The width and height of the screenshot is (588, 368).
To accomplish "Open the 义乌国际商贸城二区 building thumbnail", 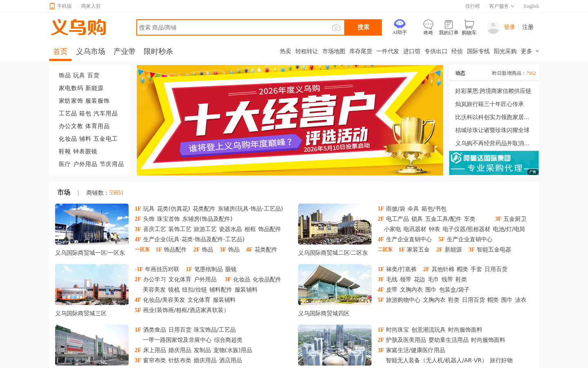I will point(335,224).
